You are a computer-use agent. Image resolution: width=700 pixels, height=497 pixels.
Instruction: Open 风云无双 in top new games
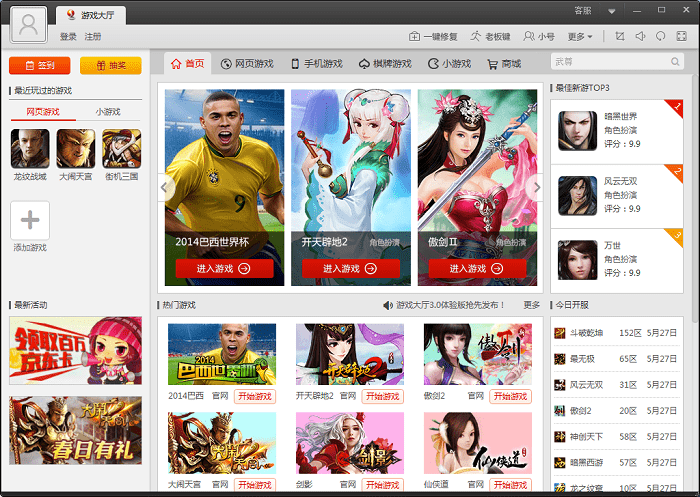pos(617,196)
